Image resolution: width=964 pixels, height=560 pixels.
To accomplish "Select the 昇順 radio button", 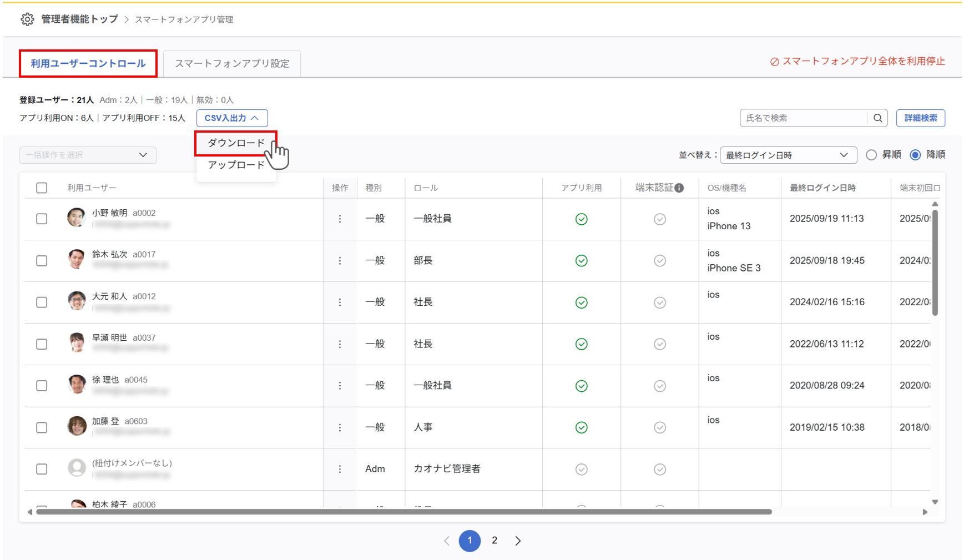I will pos(871,155).
